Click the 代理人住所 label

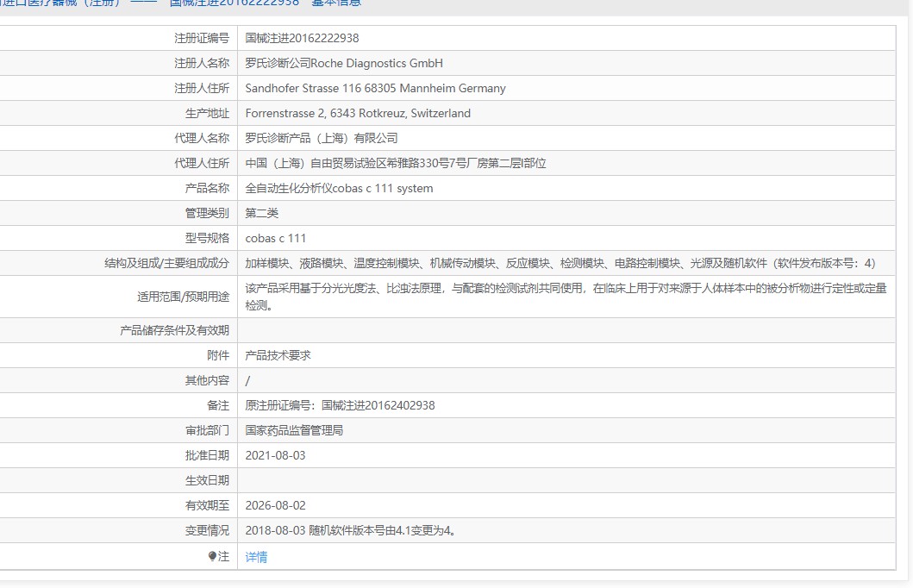pyautogui.click(x=202, y=163)
